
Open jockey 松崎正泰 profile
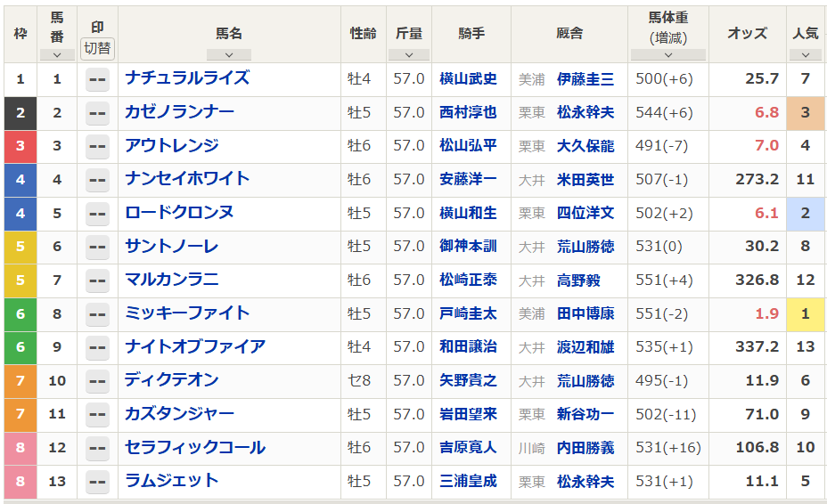(x=469, y=280)
